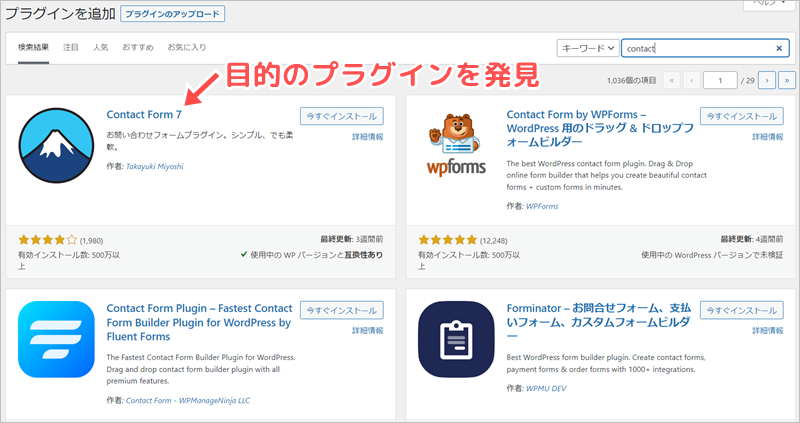Screen dimensions: 800x423
Task: Jump to the last results page arrow
Action: (787, 80)
